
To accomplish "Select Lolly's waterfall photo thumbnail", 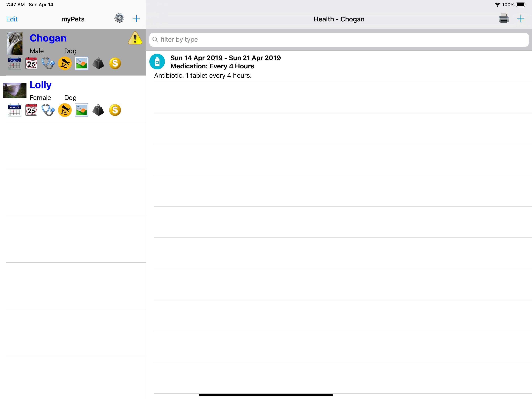I will [15, 90].
